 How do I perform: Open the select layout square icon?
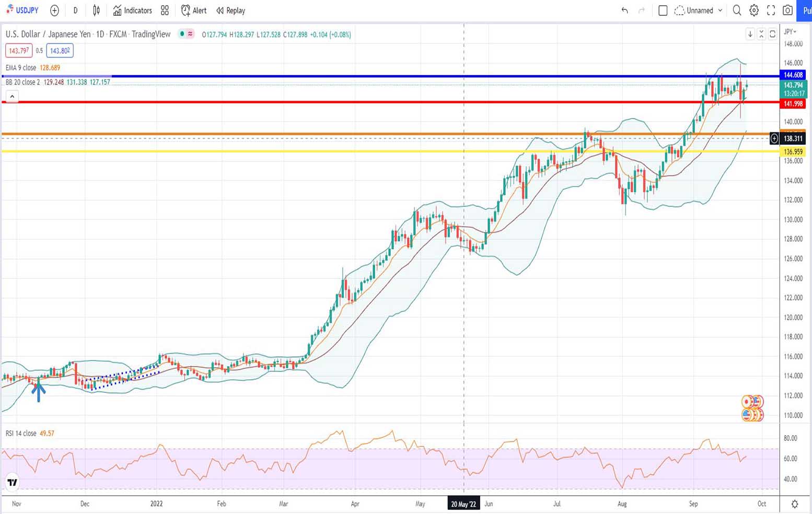click(x=663, y=10)
